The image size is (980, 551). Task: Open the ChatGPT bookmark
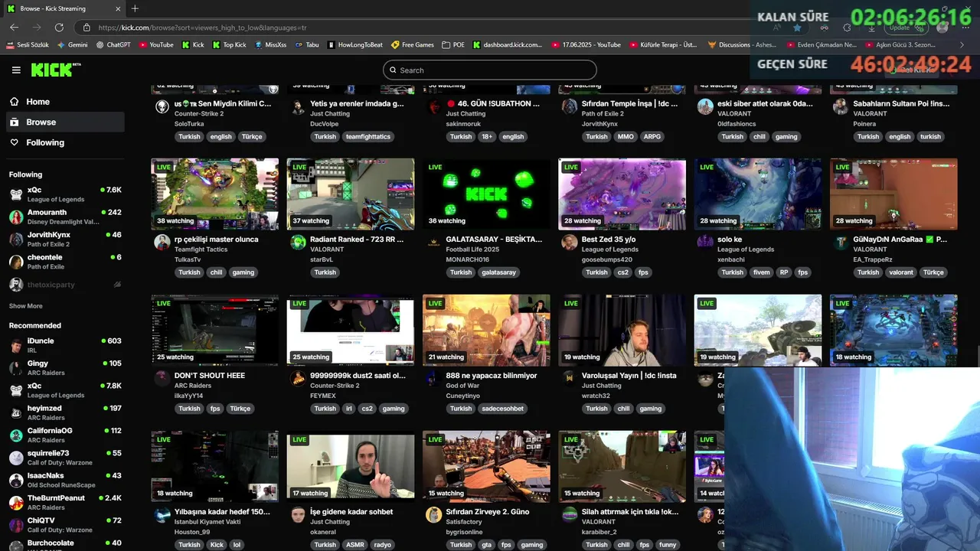click(x=113, y=45)
